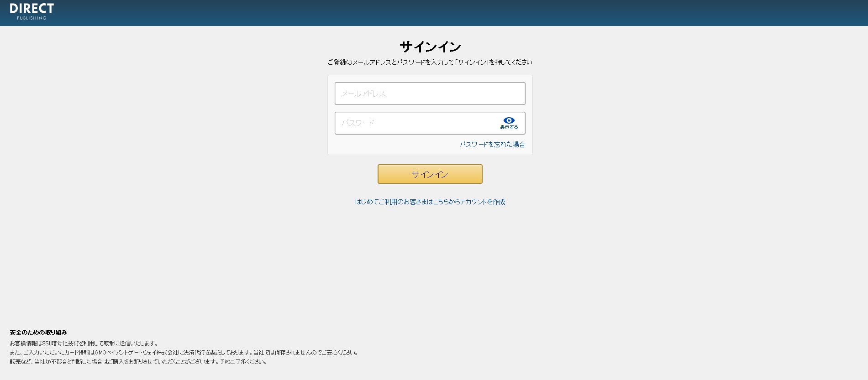Click the SSL encryption notice line
This screenshot has width=868, height=380.
click(x=84, y=344)
